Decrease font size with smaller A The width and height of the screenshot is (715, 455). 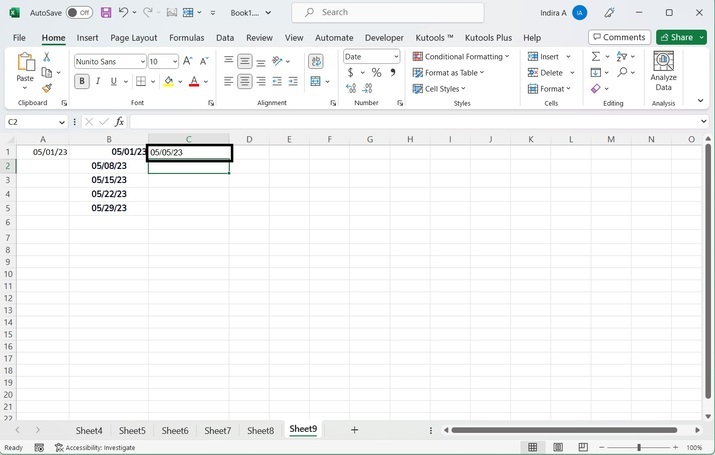tap(204, 61)
